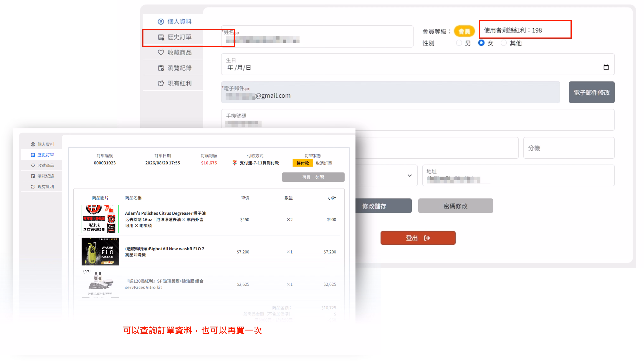Click the Adam's Polishes Citrus Degreaser product name

166,219
